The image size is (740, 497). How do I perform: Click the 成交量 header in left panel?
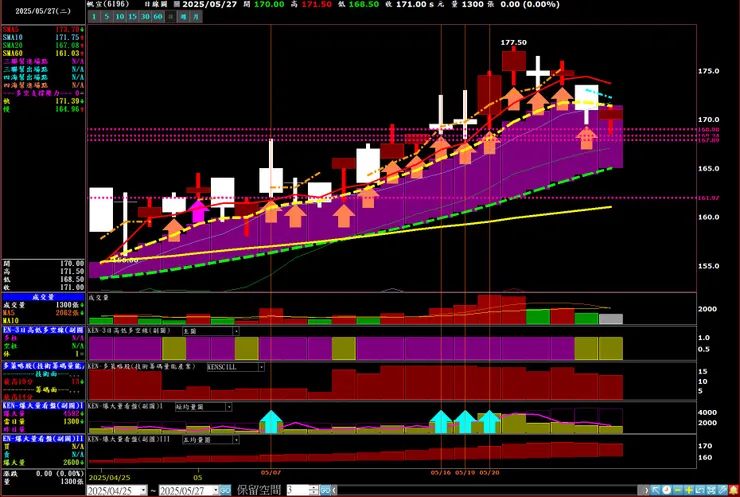coord(43,297)
